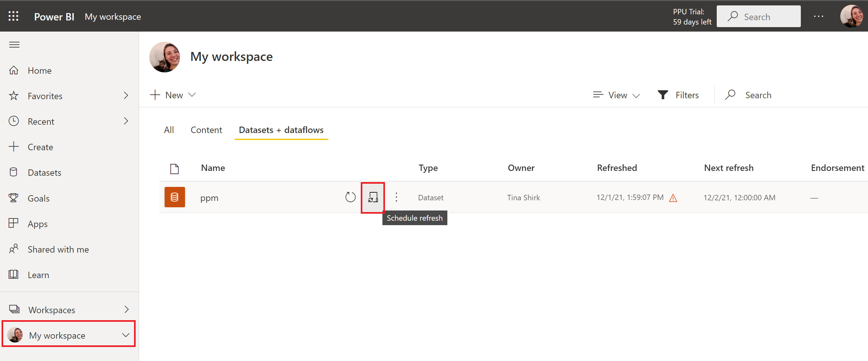Click the Schedule refresh icon for ppm dataset

[x=372, y=198]
